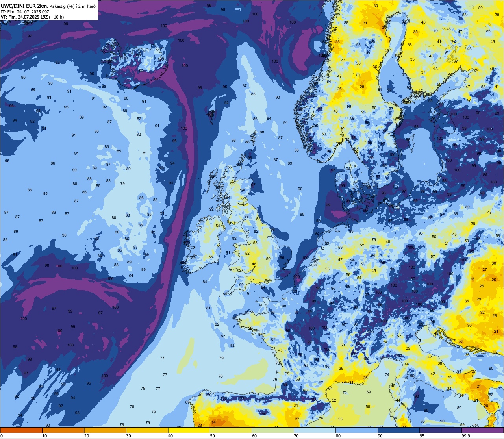Click the 'UWC/DINI EUR 2km' title text
This screenshot has width=504, height=439.
[24, 6]
